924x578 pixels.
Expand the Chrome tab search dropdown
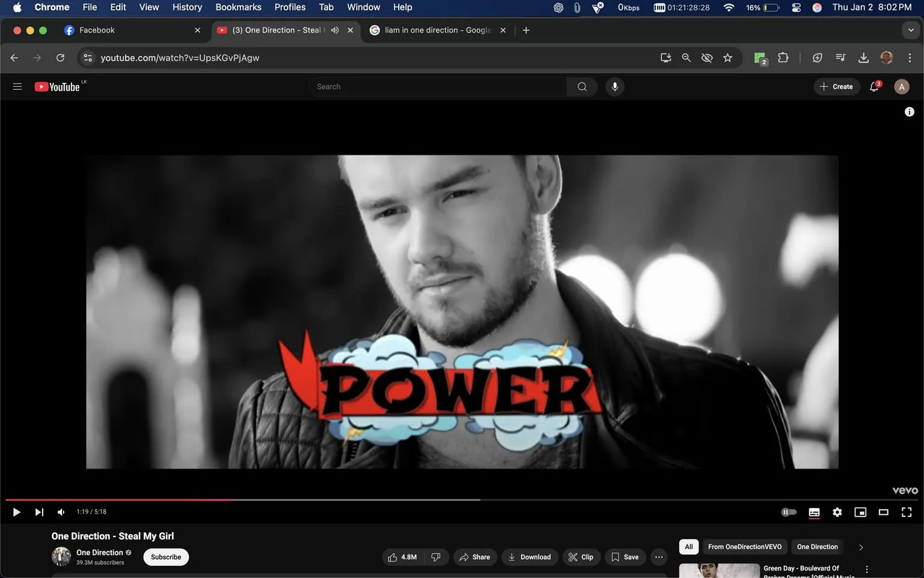(910, 30)
